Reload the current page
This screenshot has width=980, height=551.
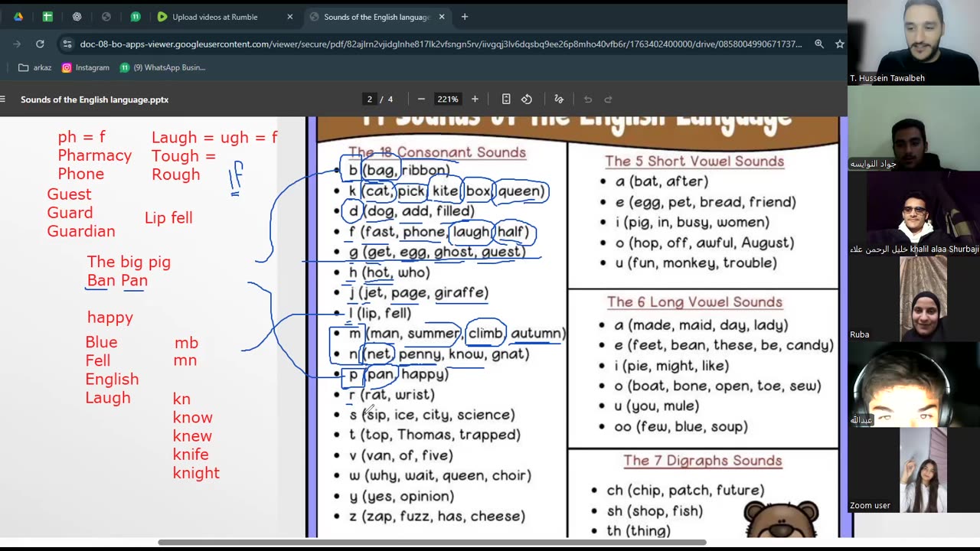point(40,44)
